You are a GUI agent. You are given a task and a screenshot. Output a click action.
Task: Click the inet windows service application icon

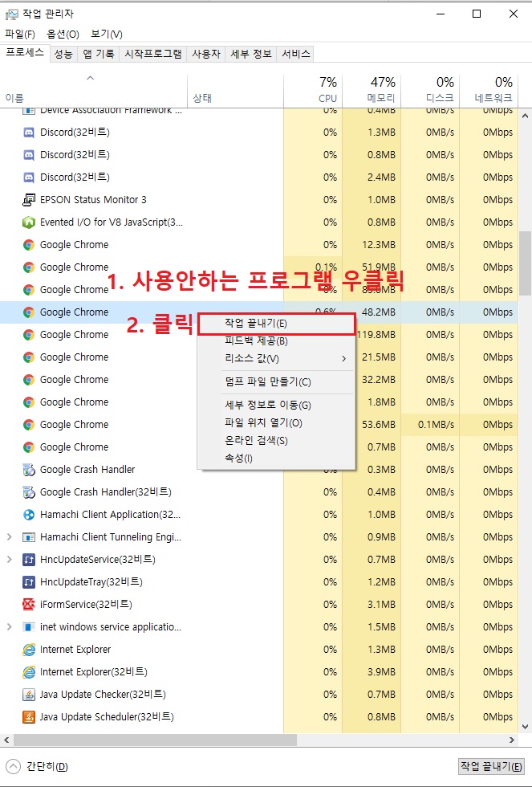pos(29,627)
